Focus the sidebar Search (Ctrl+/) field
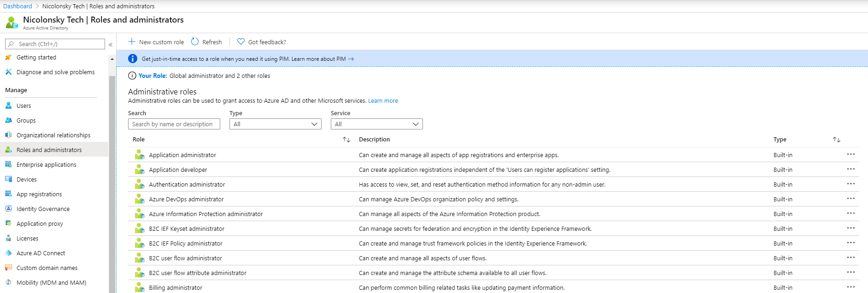 [x=55, y=44]
